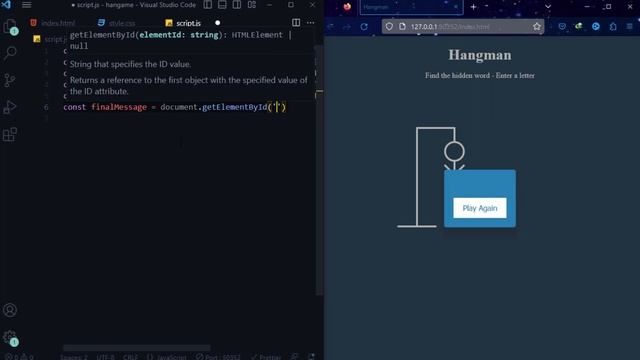Image resolution: width=640 pixels, height=360 pixels.
Task: Open a new Firefox tab
Action: click(473, 7)
